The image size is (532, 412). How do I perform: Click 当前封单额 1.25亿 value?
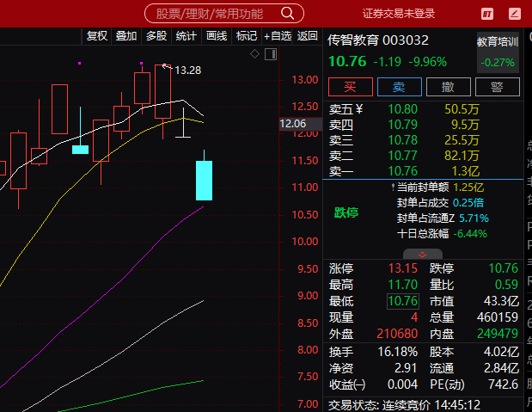click(x=468, y=188)
